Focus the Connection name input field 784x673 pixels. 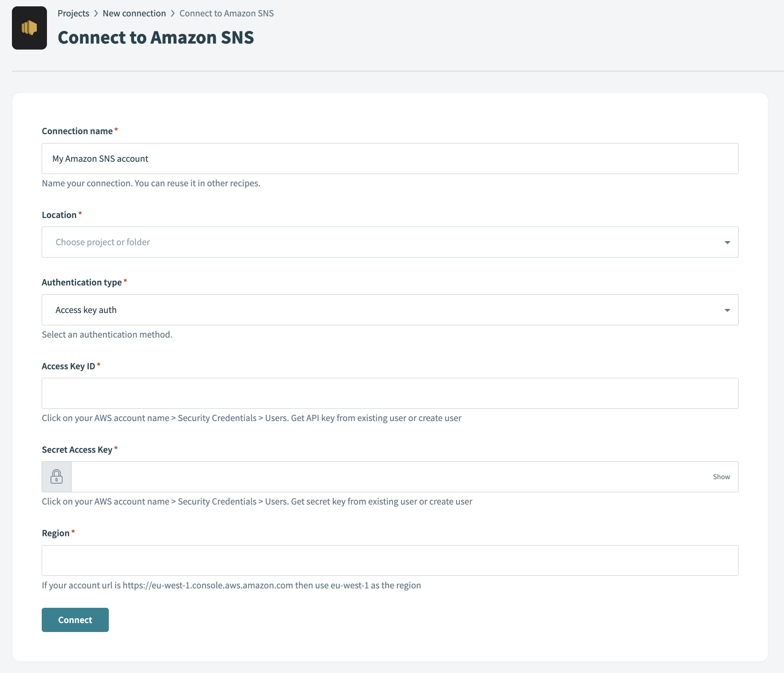[390, 158]
